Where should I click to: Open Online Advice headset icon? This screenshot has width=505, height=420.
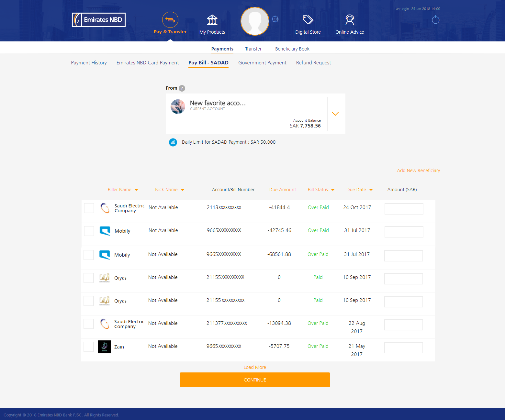coord(349,20)
